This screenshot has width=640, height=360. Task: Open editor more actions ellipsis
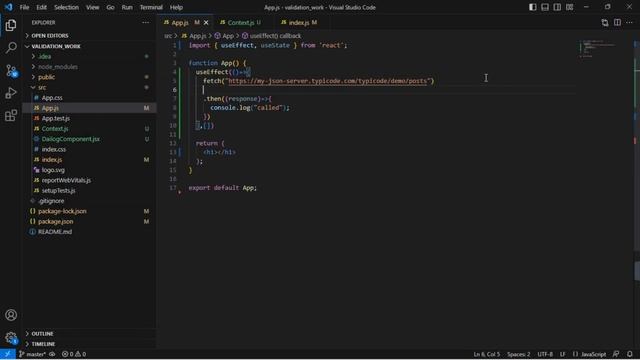point(629,23)
